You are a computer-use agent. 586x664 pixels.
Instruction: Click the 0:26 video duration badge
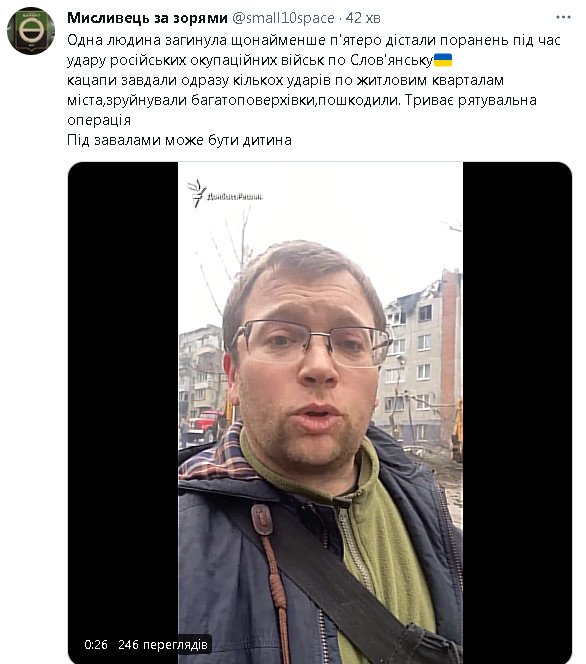click(96, 645)
